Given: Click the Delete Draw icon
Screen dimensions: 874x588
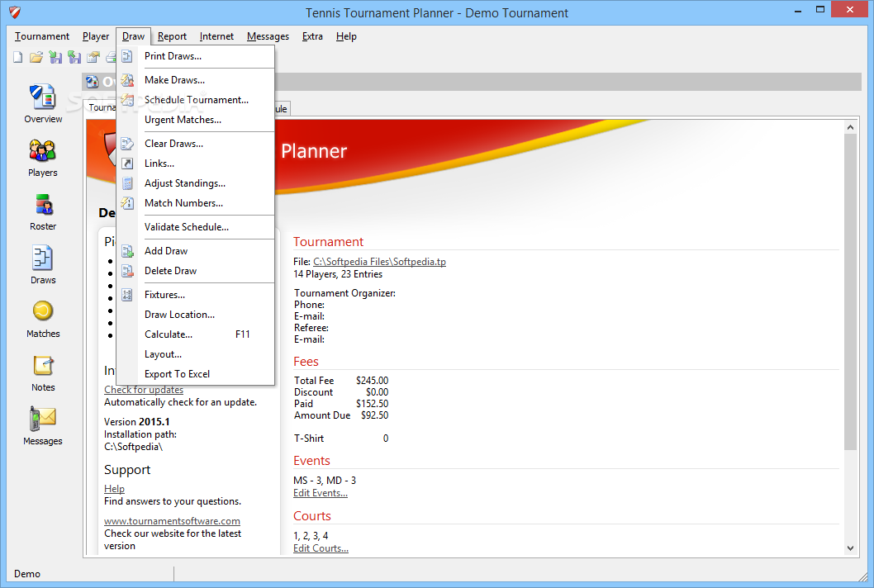Looking at the screenshot, I should coord(127,271).
